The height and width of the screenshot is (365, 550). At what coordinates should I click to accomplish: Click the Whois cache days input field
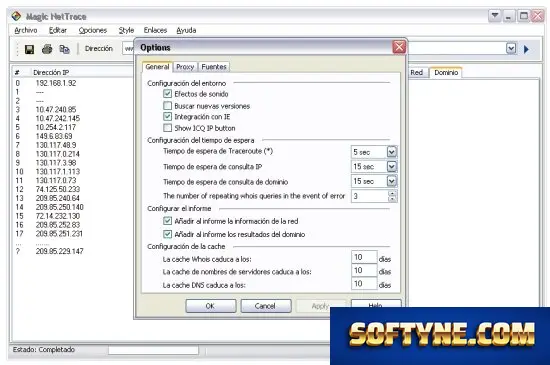[364, 257]
